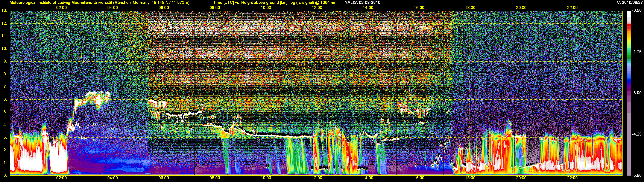Click 02:00 on the top time axis

61,7
